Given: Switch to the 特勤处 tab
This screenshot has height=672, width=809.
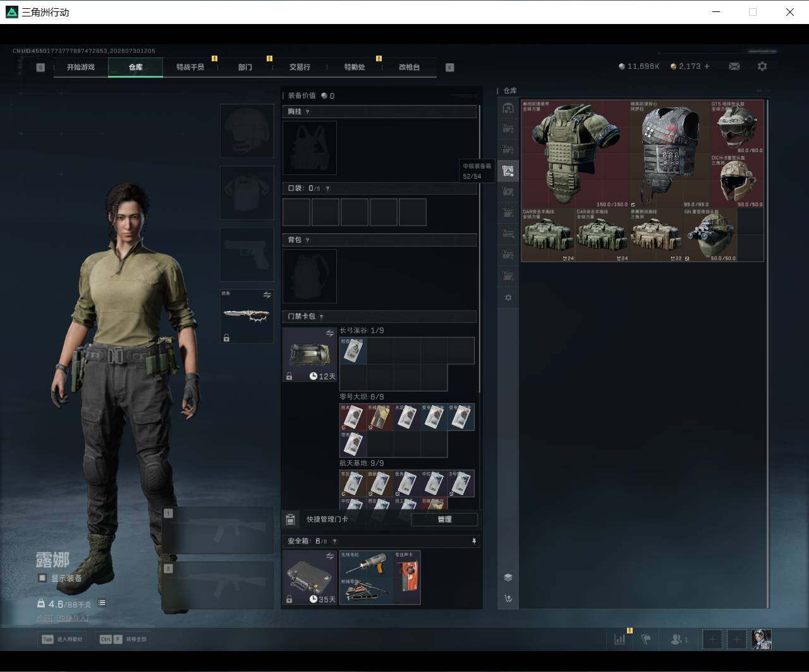Looking at the screenshot, I should pyautogui.click(x=355, y=67).
